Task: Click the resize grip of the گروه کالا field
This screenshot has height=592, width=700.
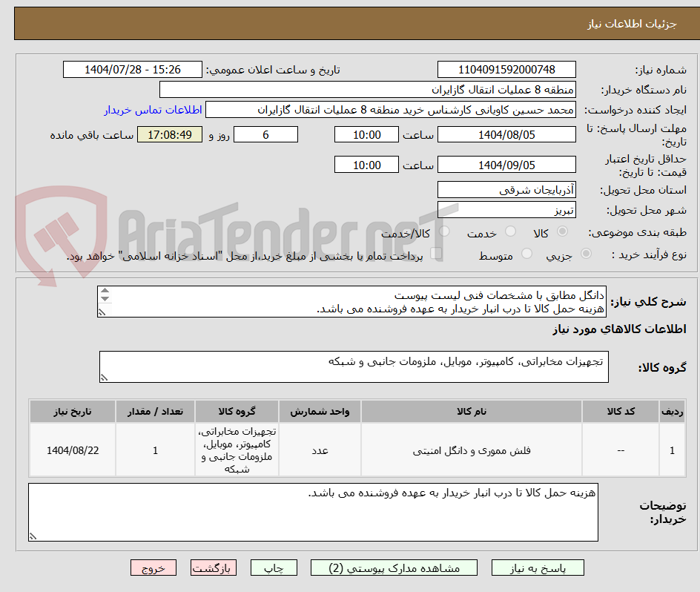Action: (x=106, y=377)
